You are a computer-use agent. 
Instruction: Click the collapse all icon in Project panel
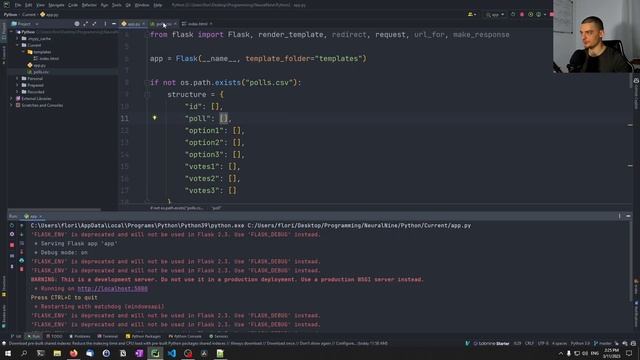click(x=94, y=24)
